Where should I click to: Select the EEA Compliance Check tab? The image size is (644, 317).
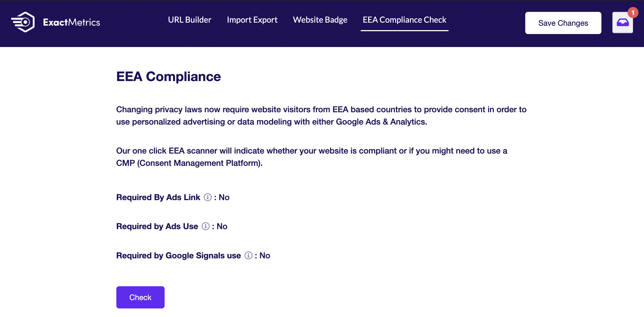pos(404,20)
